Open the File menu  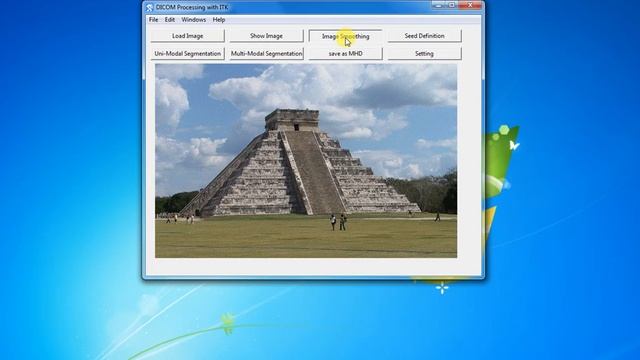pos(153,20)
